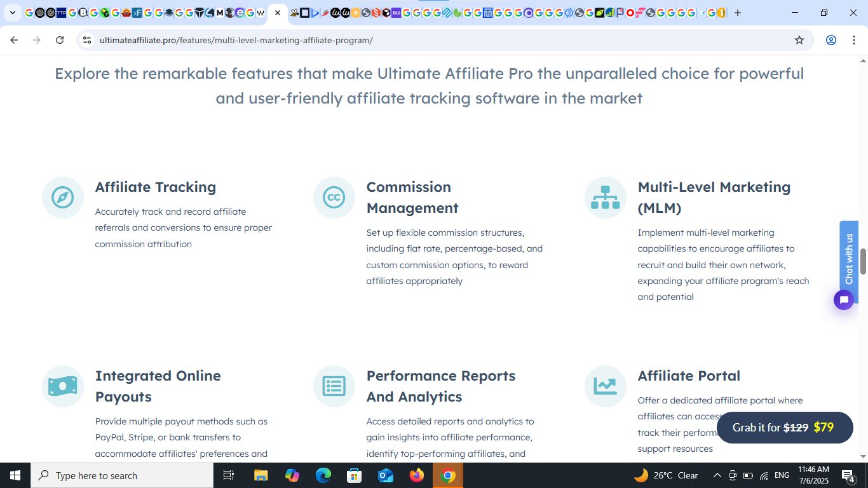Open the Wi-Fi network tray icon
Image resolution: width=868 pixels, height=488 pixels.
pos(764,475)
